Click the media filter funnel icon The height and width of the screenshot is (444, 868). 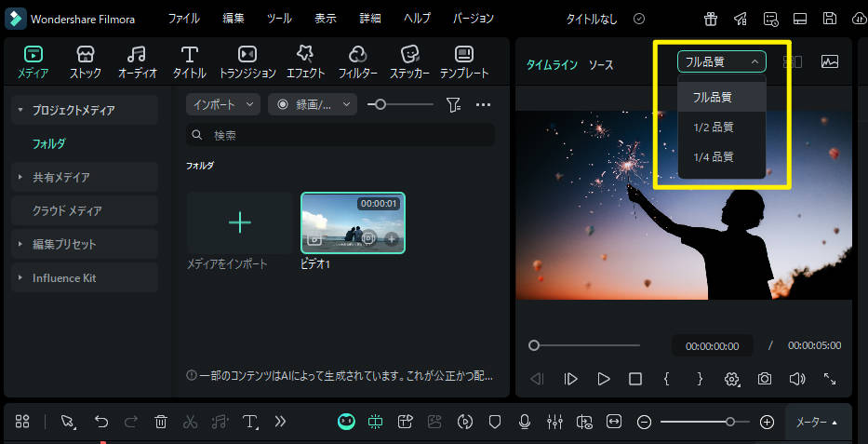pos(453,104)
